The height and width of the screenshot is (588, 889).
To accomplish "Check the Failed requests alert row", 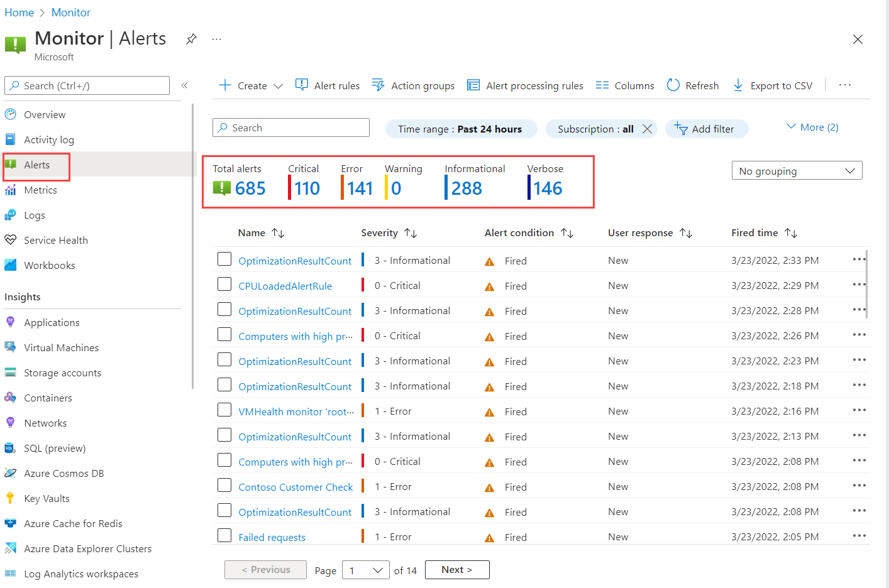I will pos(224,535).
